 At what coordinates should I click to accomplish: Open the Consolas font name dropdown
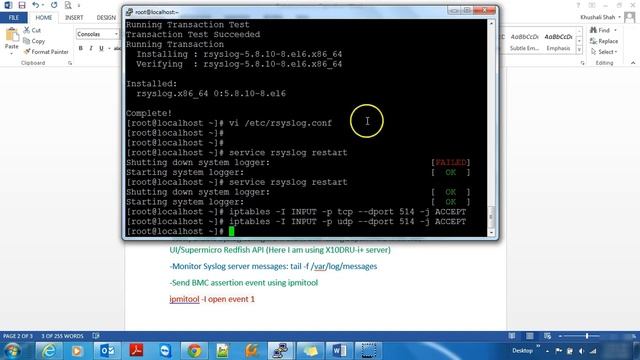pos(116,34)
